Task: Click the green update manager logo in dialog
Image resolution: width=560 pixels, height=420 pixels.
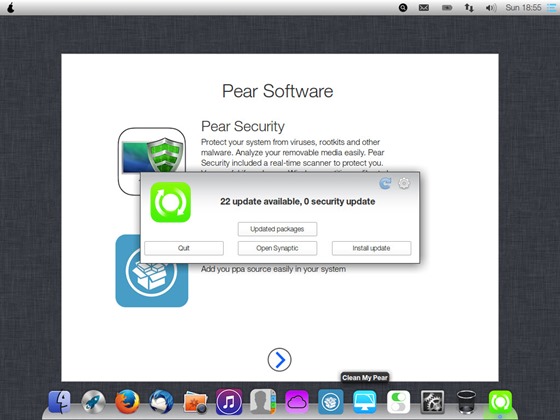Action: [x=171, y=202]
